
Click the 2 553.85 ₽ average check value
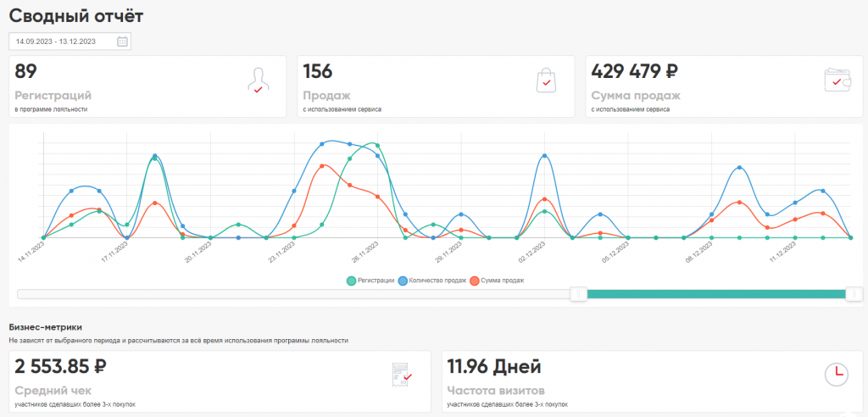(x=61, y=367)
